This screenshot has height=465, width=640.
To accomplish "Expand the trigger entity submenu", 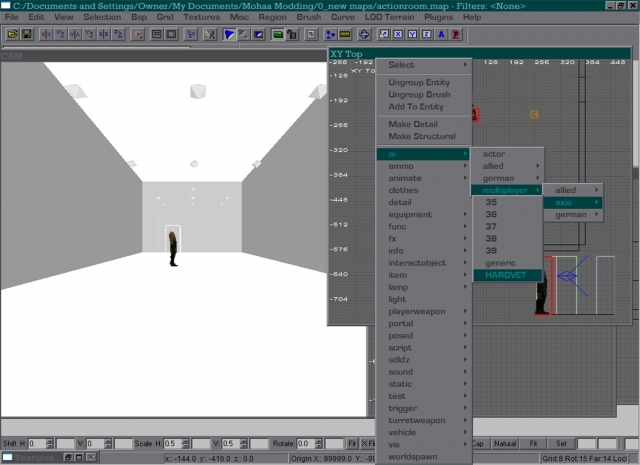I will [x=424, y=408].
